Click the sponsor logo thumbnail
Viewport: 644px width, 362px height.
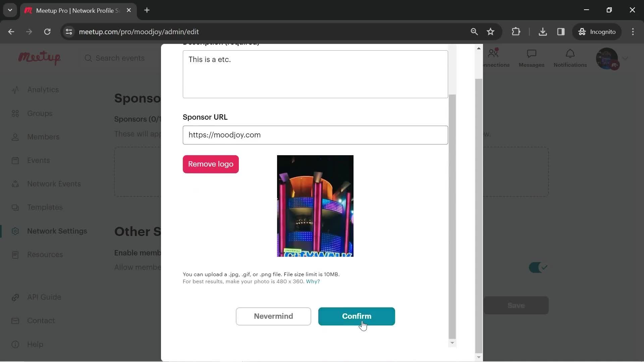click(315, 206)
